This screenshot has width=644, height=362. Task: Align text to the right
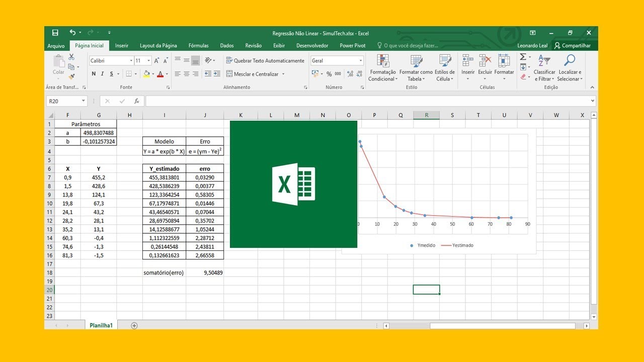(x=196, y=74)
